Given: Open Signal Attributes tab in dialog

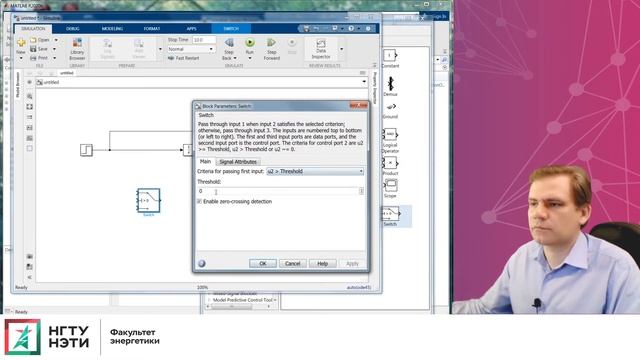Looking at the screenshot, I should 238,162.
